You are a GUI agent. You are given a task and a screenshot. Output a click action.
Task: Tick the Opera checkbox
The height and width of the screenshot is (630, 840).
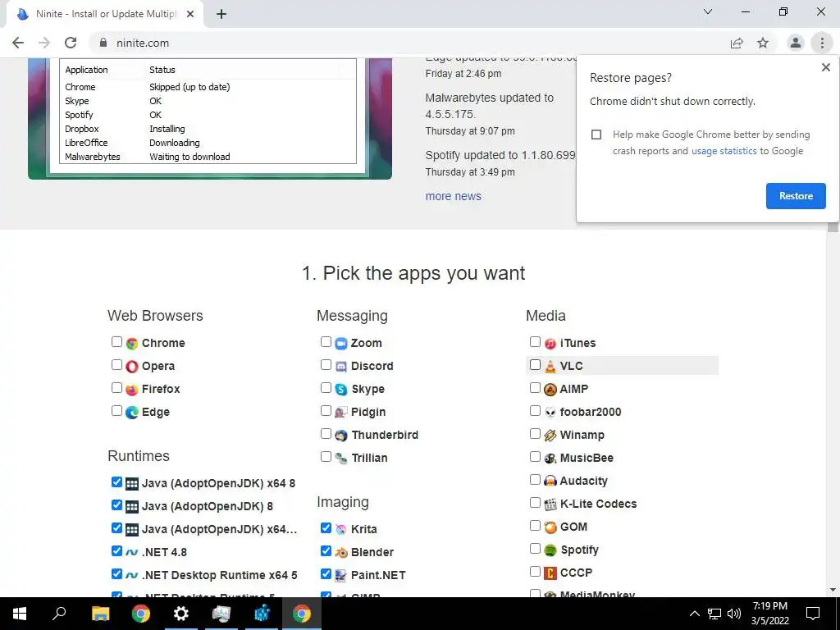click(116, 365)
